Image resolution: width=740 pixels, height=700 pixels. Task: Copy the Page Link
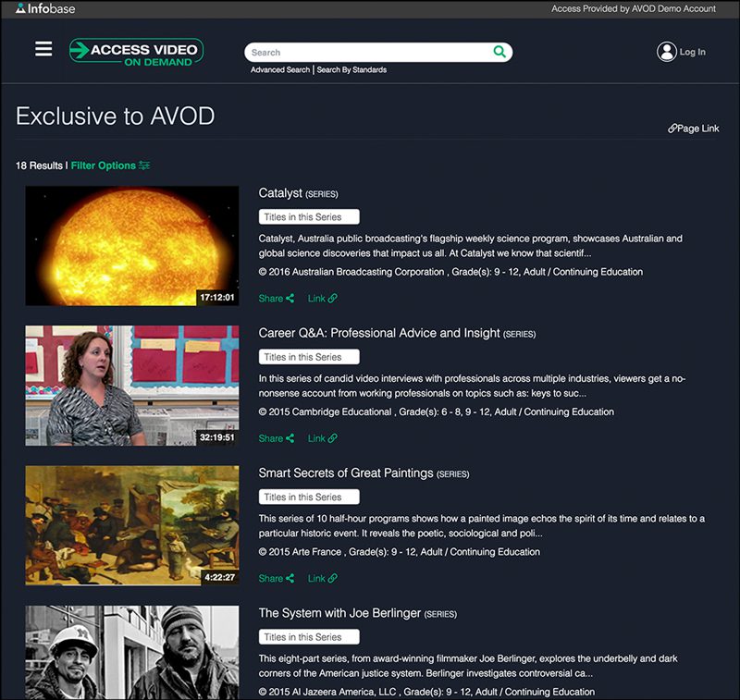[693, 129]
